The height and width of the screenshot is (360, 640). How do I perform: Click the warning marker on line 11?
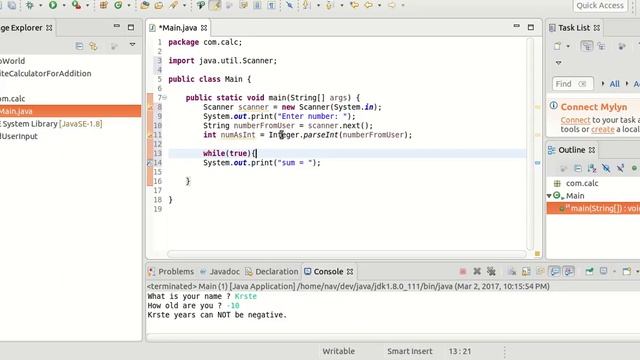pos(150,135)
